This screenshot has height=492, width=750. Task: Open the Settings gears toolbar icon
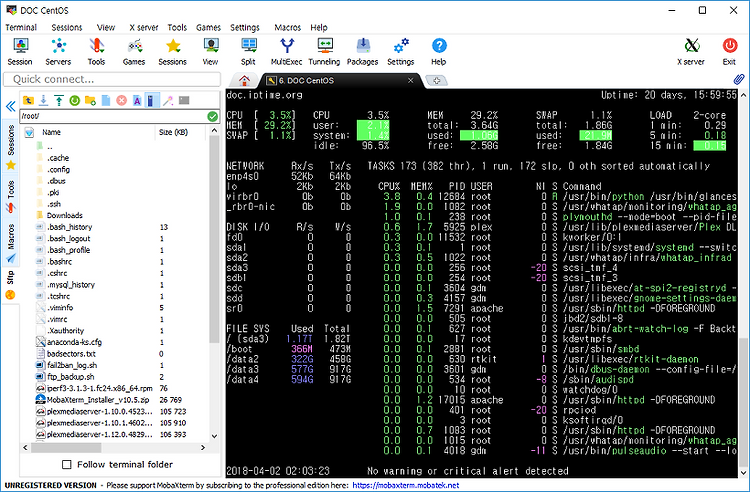point(401,52)
